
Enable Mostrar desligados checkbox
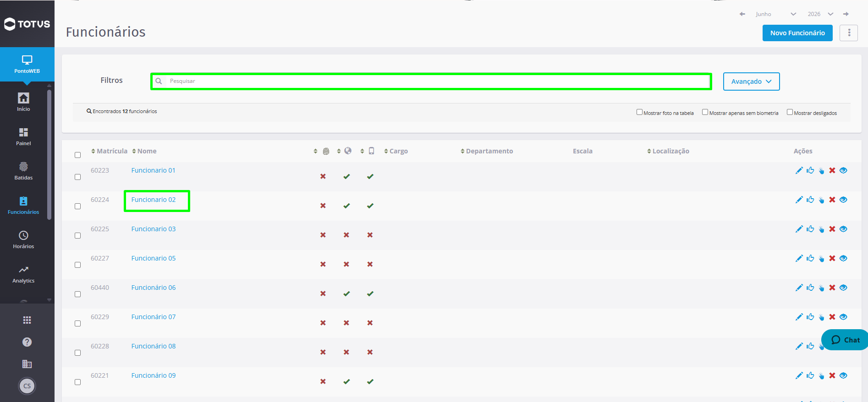coord(790,112)
